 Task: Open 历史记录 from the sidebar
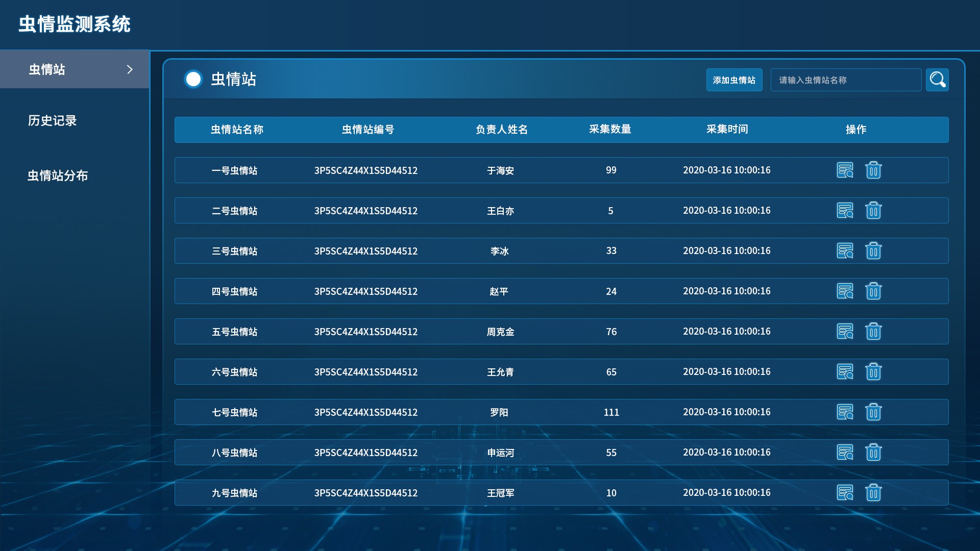click(52, 120)
